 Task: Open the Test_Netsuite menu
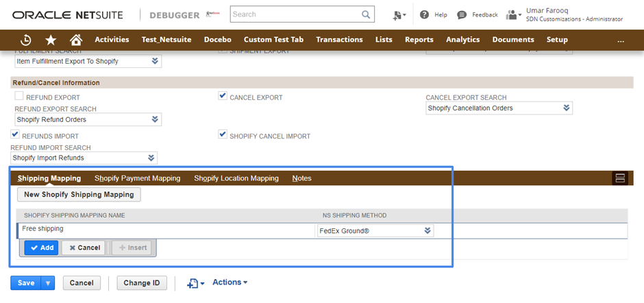coord(166,40)
